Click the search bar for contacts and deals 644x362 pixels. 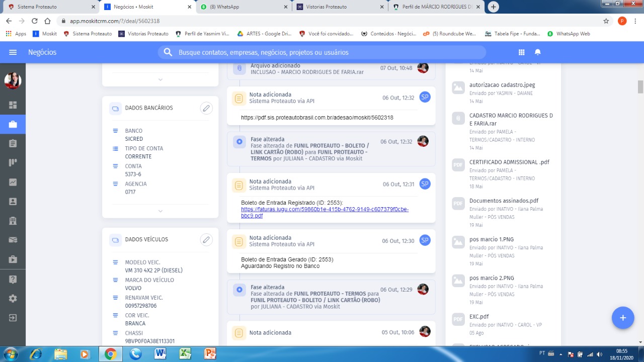[x=322, y=52]
